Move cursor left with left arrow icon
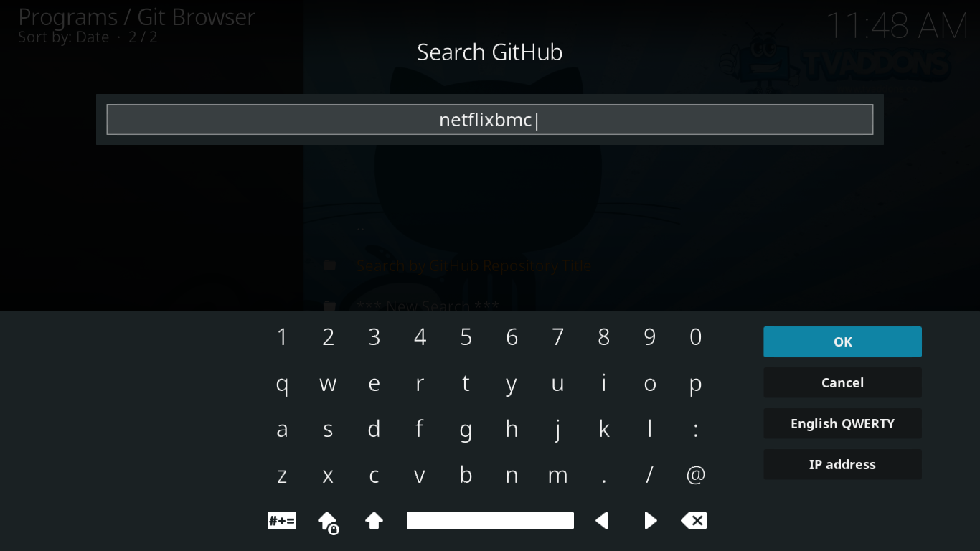Screen dimensions: 980x551 pyautogui.click(x=603, y=521)
